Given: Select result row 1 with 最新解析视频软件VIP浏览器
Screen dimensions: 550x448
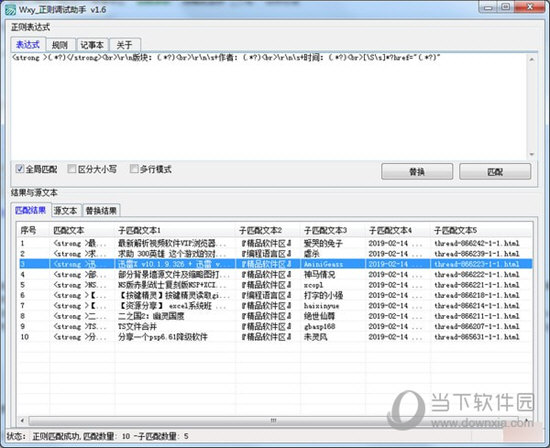Looking at the screenshot, I should click(275, 243).
